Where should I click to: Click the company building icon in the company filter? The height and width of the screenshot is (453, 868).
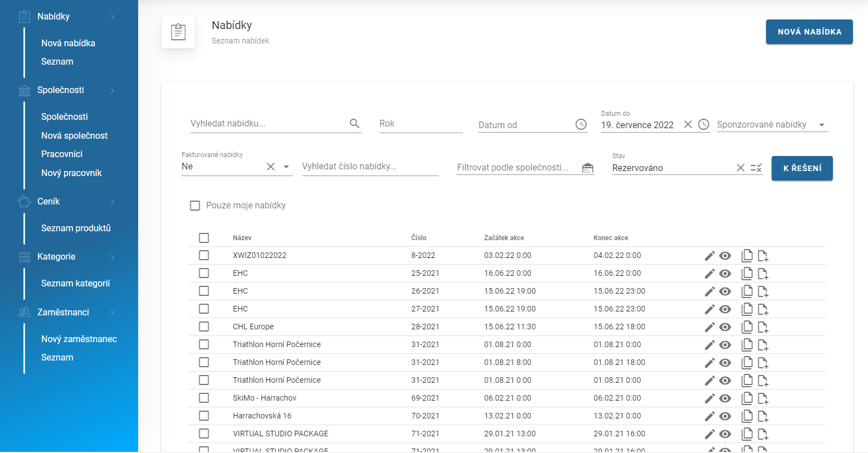click(588, 168)
